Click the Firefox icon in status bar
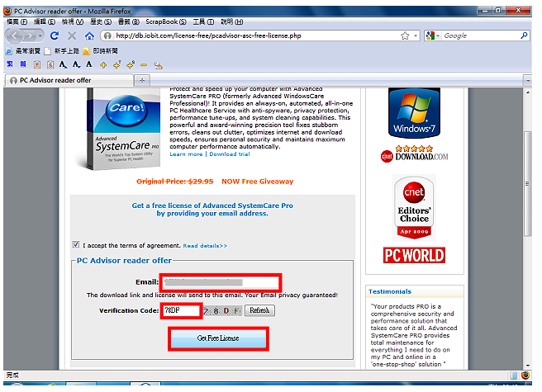Image resolution: width=542 pixels, height=392 pixels. [525, 375]
